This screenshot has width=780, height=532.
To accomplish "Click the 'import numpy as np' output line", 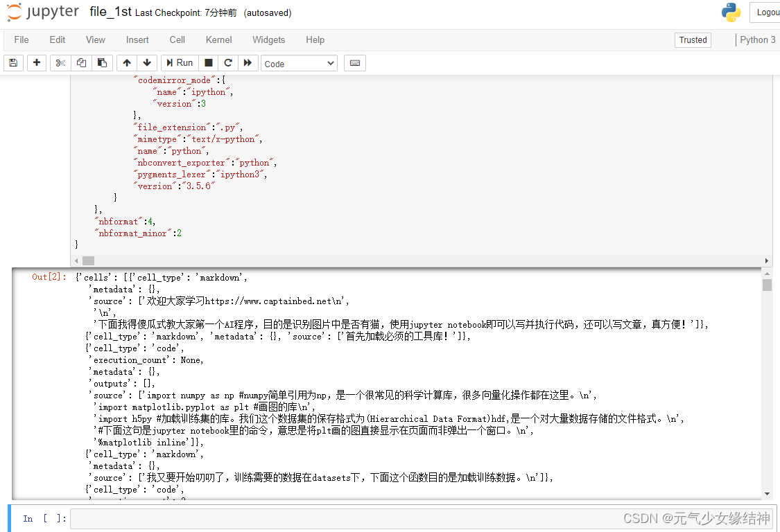I will click(343, 396).
